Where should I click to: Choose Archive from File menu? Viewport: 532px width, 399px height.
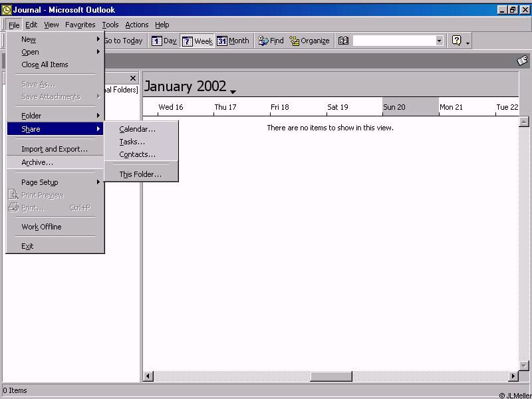pyautogui.click(x=55, y=162)
